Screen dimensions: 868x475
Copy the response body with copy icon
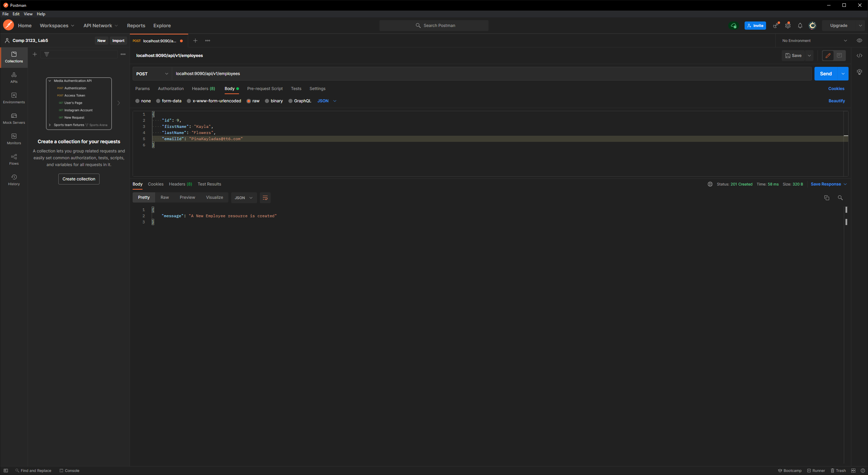click(826, 197)
